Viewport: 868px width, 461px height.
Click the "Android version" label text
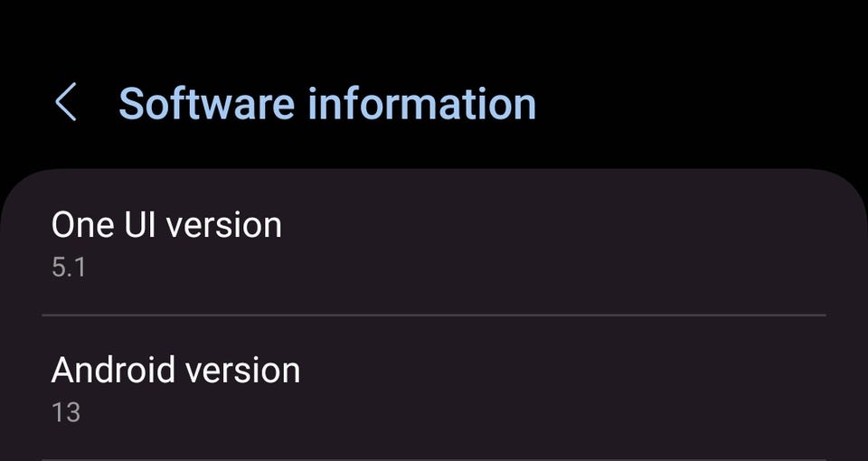pyautogui.click(x=175, y=370)
